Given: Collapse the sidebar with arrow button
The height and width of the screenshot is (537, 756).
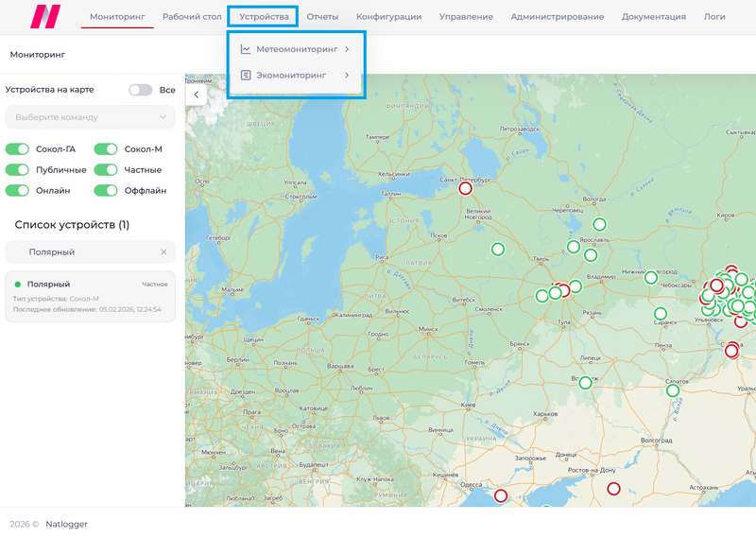Looking at the screenshot, I should (197, 95).
